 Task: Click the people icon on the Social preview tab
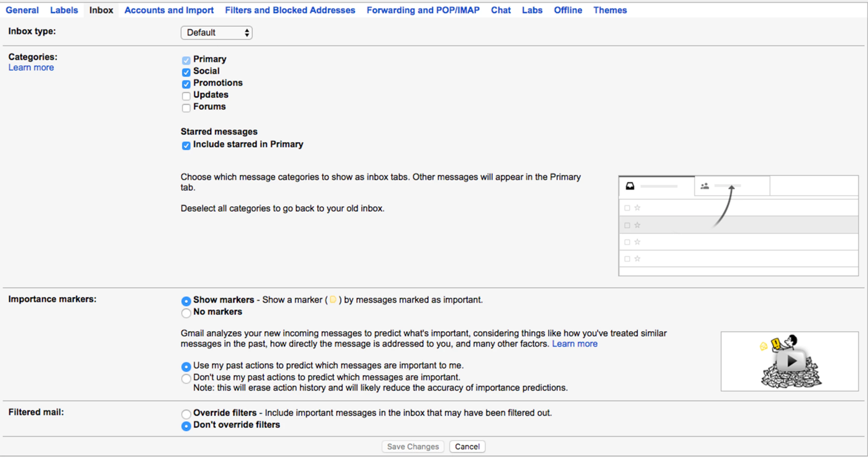tap(705, 186)
